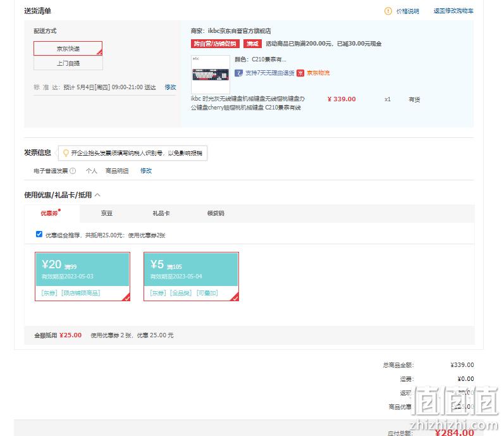Screen dimensions: 504x436
Task: Click the 金额抵用 ¥25.00 amount
Action: pyautogui.click(x=70, y=335)
